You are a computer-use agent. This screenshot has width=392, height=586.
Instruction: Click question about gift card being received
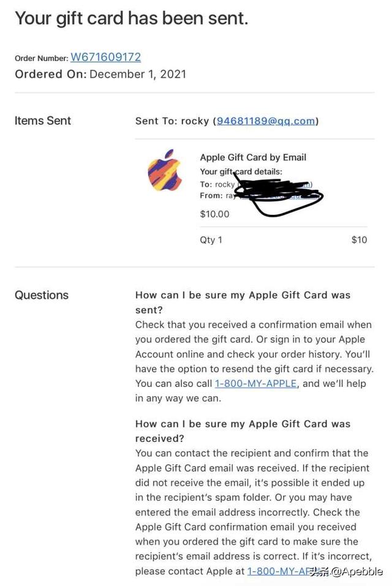[x=243, y=431]
